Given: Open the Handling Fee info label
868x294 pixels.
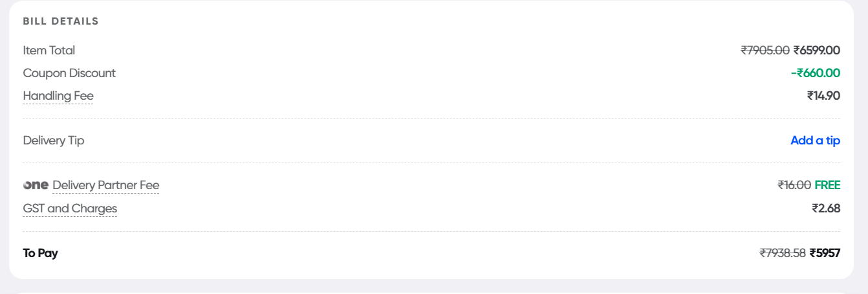Looking at the screenshot, I should pos(58,96).
